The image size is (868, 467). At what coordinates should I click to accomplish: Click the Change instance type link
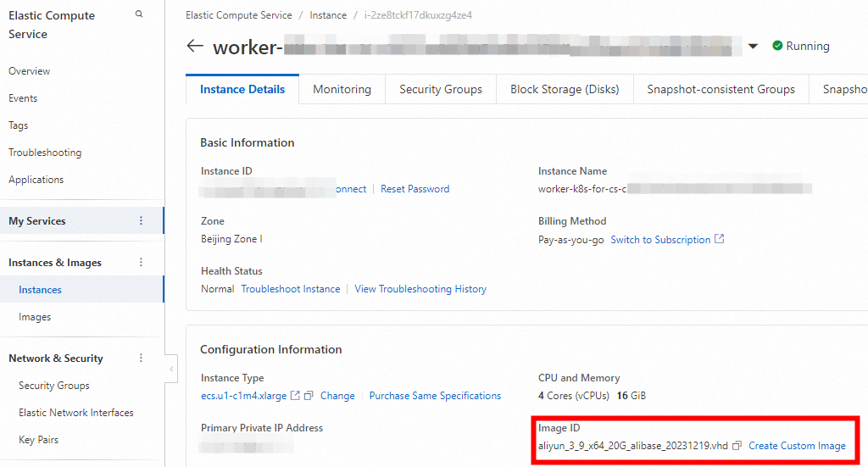tap(337, 396)
